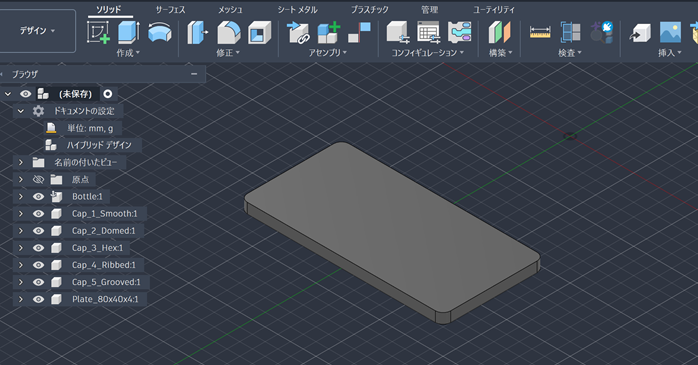The image size is (698, 365).
Task: Expand the Bottle:1 node
Action: (x=20, y=196)
